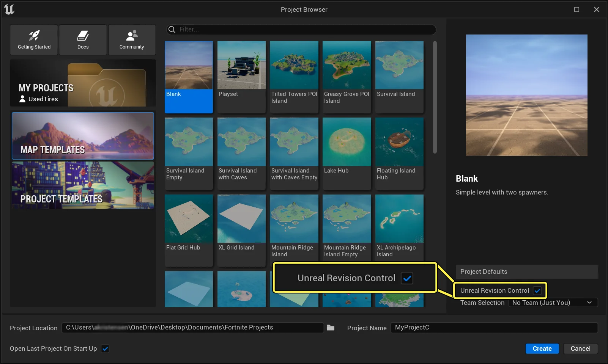Select the Playset template

241,77
